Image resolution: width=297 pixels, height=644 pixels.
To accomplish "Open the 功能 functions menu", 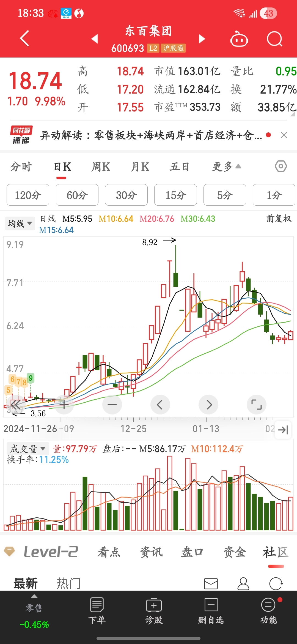I will pyautogui.click(x=269, y=611).
